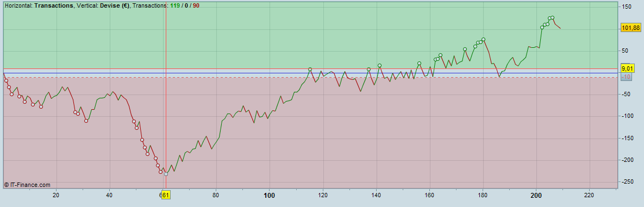The image size is (644, 207).
Task: Click the green circle marker at transaction 115
Action: tap(310, 70)
